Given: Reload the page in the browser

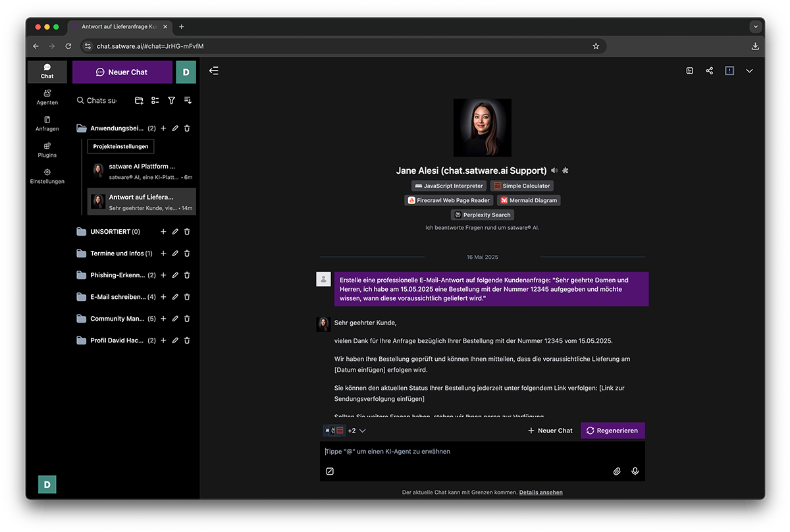Looking at the screenshot, I should (68, 46).
